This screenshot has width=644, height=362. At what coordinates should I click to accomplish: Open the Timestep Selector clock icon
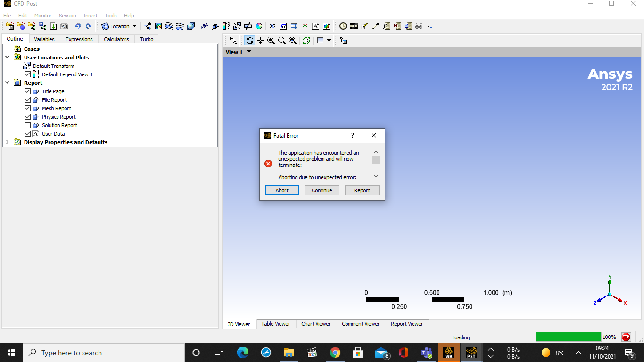(x=343, y=26)
